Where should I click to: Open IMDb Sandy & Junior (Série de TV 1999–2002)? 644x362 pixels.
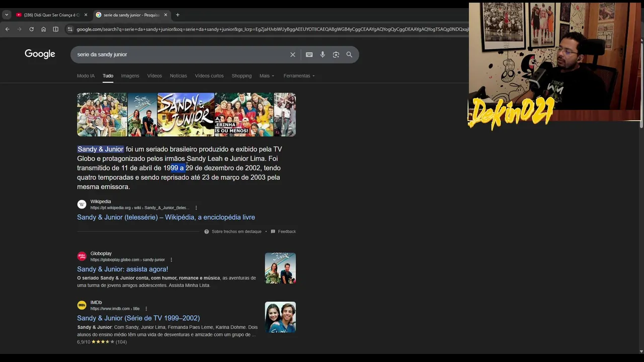[138, 318]
